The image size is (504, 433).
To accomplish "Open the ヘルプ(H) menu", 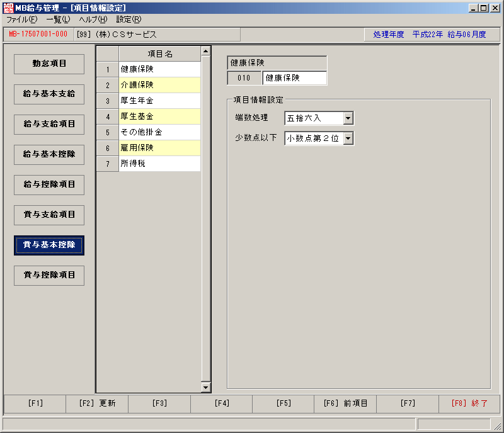I will coord(93,20).
